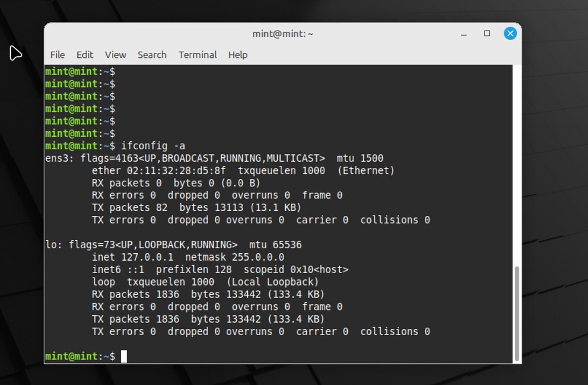Click 'scopeid 0x10<host>' text
The image size is (588, 385).
coord(296,270)
